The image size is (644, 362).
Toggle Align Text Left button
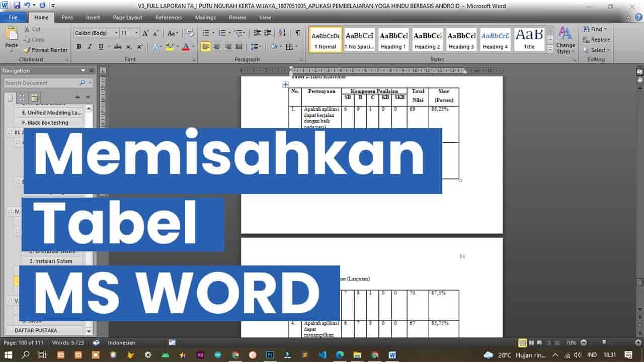(206, 47)
